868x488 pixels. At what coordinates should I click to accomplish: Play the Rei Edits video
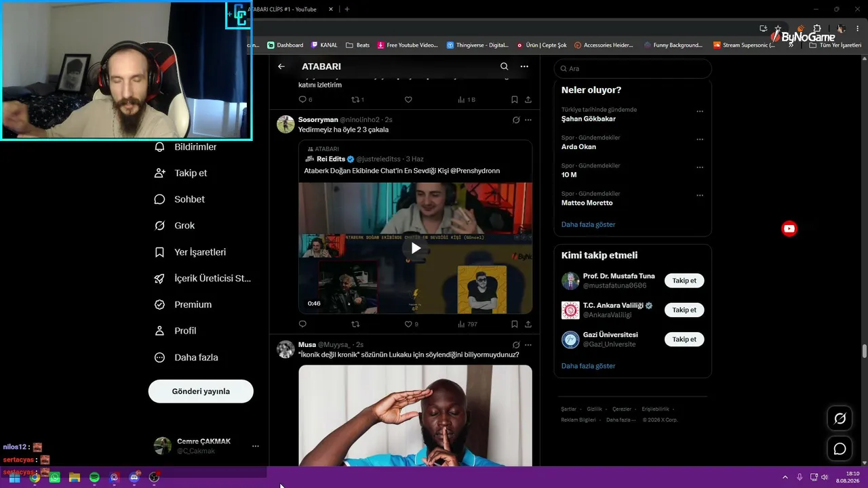click(x=416, y=248)
